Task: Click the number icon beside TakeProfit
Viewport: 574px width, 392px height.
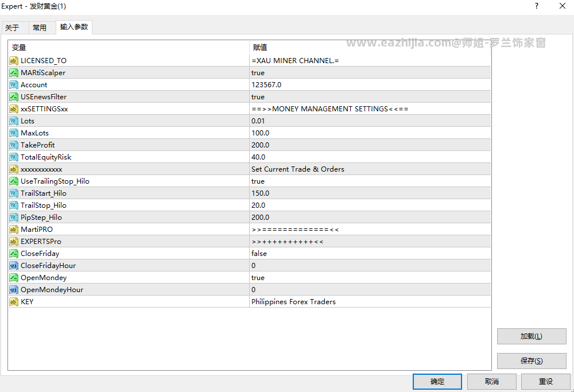Action: pos(14,145)
